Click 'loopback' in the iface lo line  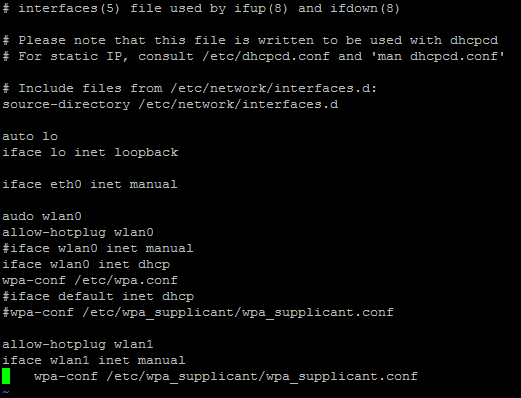pyautogui.click(x=146, y=152)
